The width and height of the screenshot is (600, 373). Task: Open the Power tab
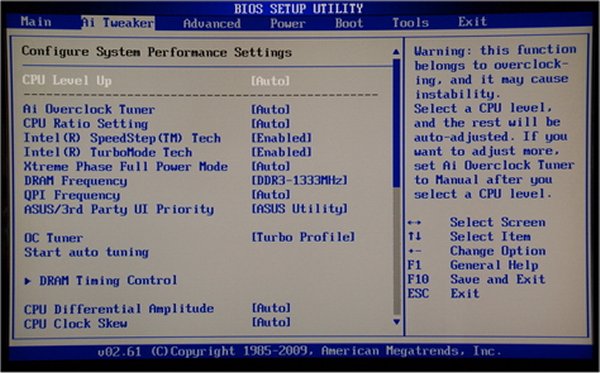[288, 24]
